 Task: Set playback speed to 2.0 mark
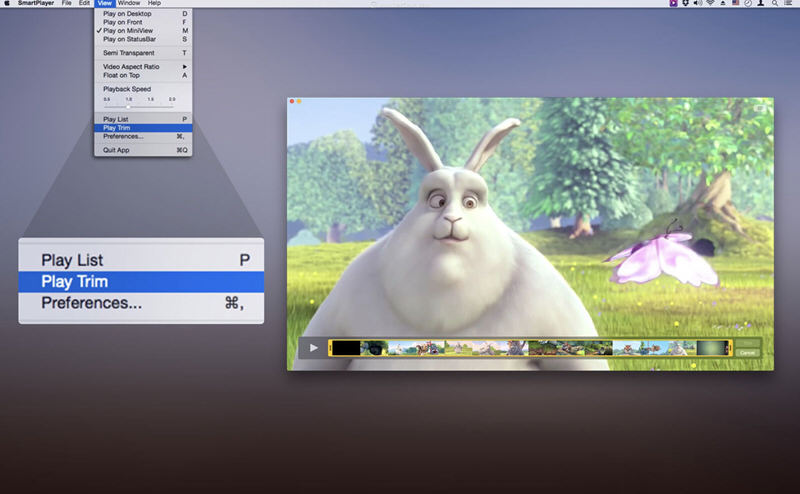pyautogui.click(x=172, y=100)
